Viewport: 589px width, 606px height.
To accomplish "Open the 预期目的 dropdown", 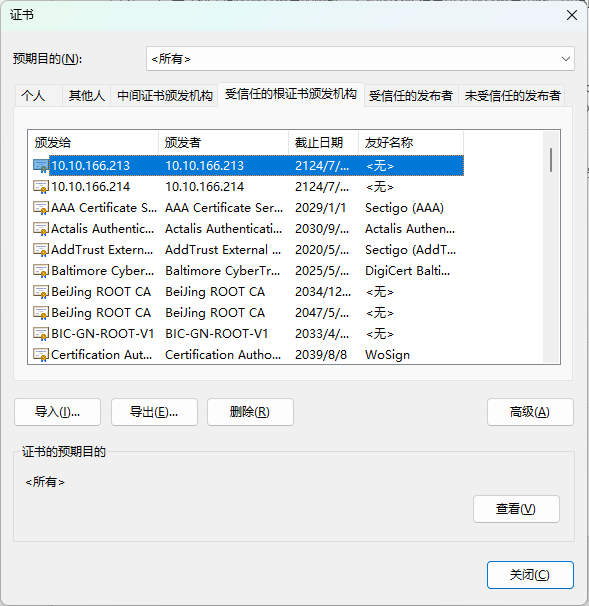I will tap(360, 59).
